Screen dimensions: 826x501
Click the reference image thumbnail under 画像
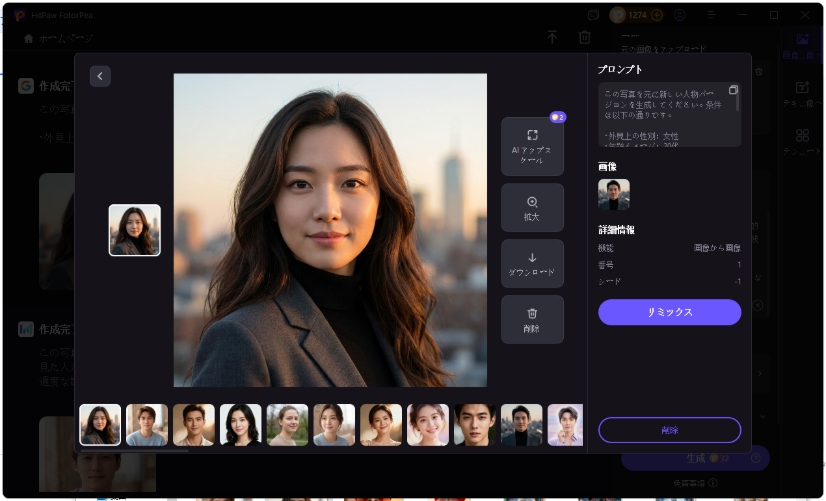point(613,194)
